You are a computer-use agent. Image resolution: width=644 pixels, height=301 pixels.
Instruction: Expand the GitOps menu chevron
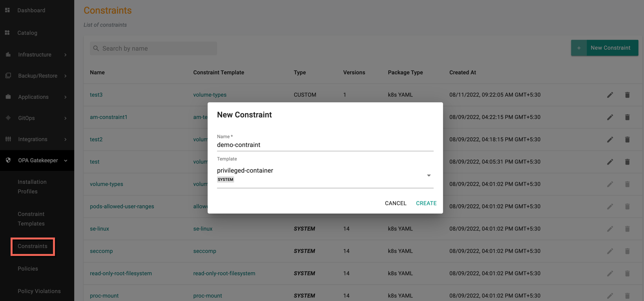pyautogui.click(x=66, y=118)
